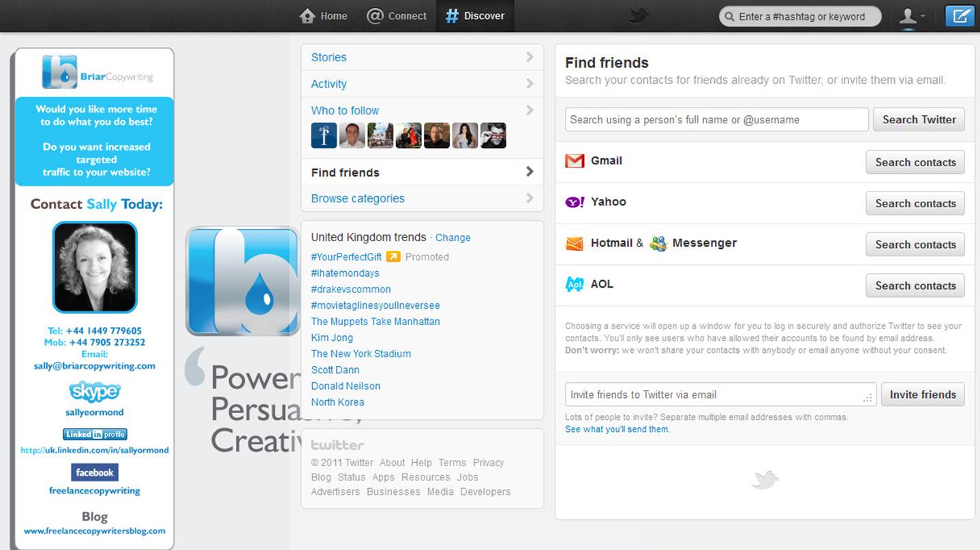The height and width of the screenshot is (550, 980).
Task: Click the first Who to follow avatar
Action: pos(324,136)
